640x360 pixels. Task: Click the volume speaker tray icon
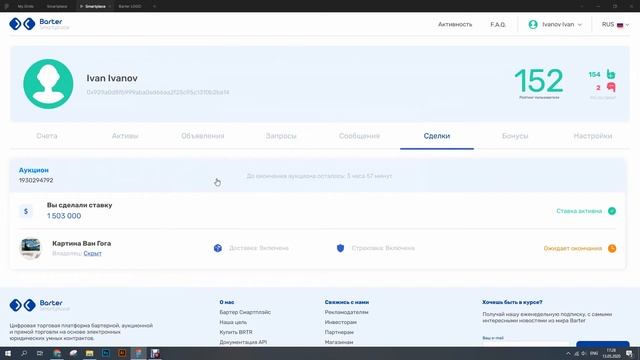coord(584,353)
